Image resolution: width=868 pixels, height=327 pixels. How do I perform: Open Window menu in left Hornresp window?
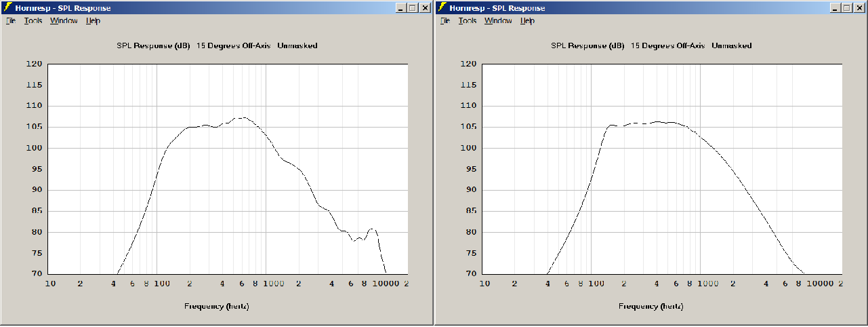pos(64,21)
